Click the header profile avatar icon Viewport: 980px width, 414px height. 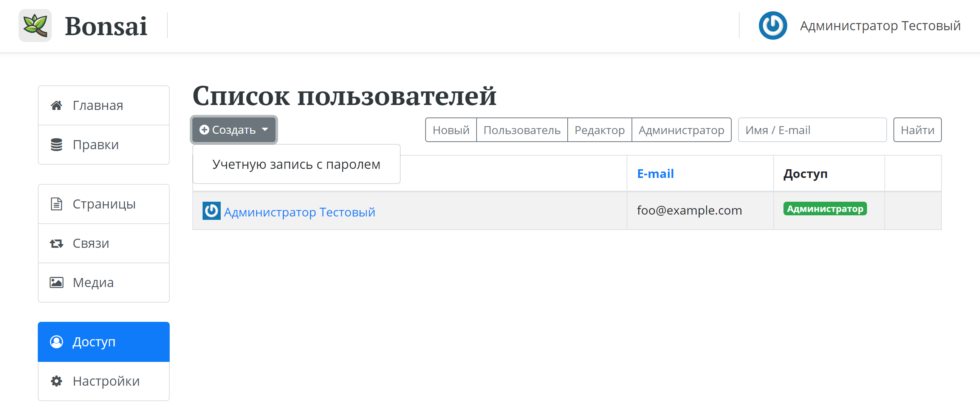click(773, 25)
